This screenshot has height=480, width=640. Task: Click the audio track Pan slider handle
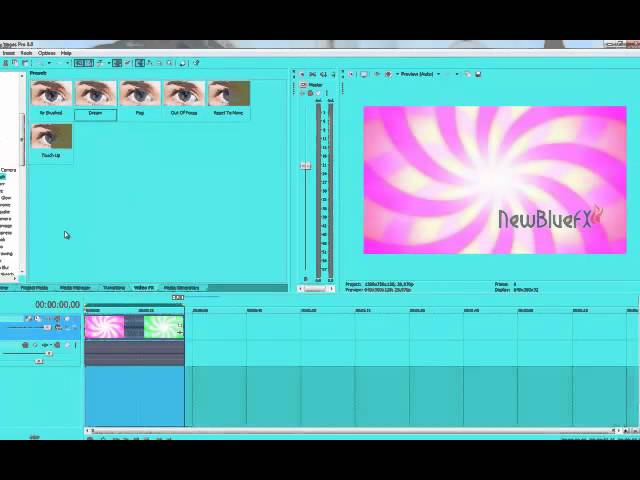pos(39,361)
